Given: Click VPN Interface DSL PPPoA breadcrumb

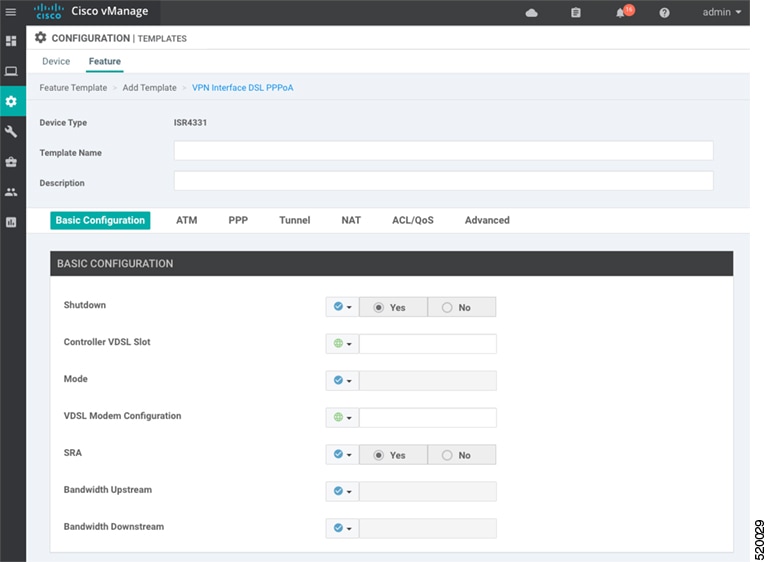Looking at the screenshot, I should click(242, 88).
